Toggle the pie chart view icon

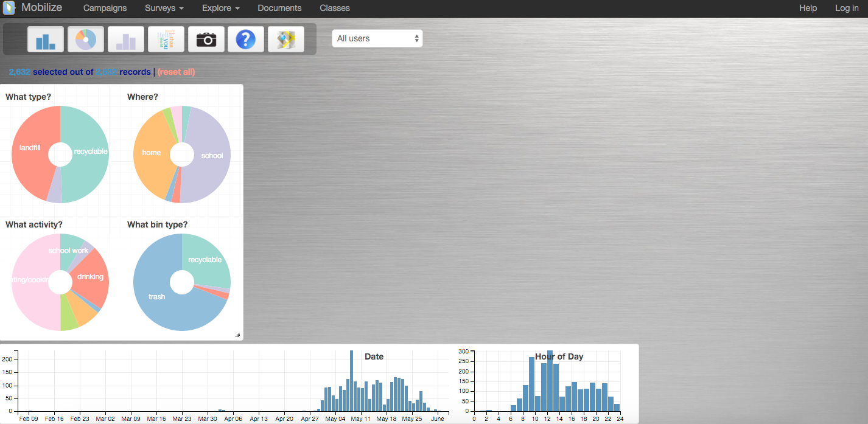pos(86,40)
